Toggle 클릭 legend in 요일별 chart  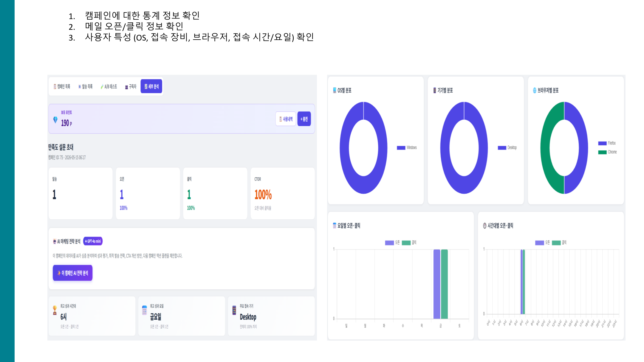click(x=409, y=243)
